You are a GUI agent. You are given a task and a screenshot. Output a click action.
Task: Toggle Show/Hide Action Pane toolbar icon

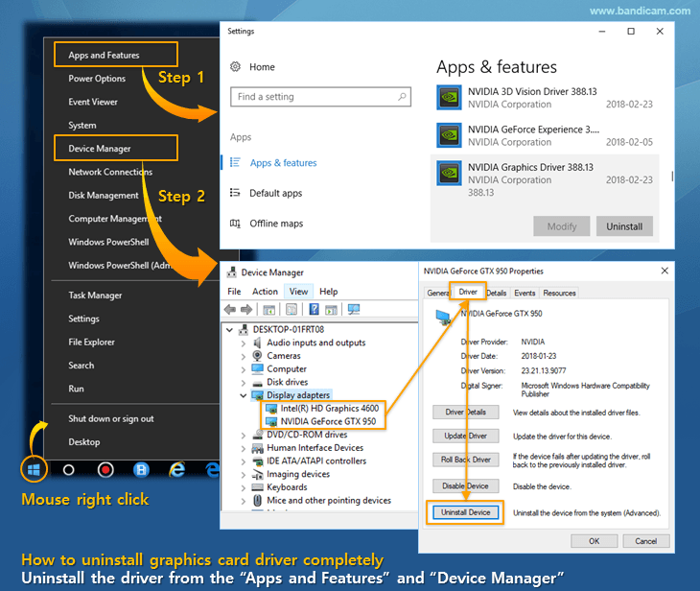point(331,309)
